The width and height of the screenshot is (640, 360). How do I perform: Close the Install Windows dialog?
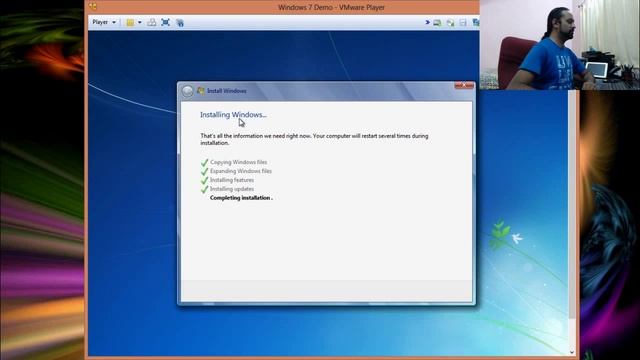464,85
